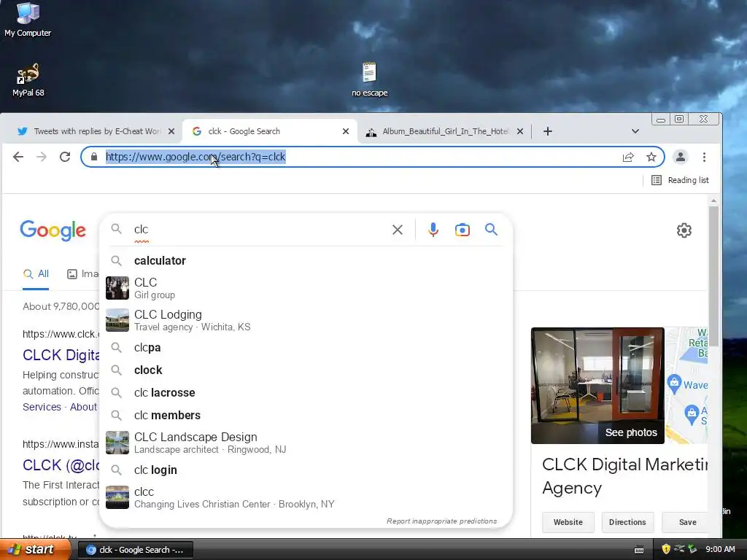Screen dimensions: 747x560
Task: Switch to the All results tab
Action: click(36, 274)
